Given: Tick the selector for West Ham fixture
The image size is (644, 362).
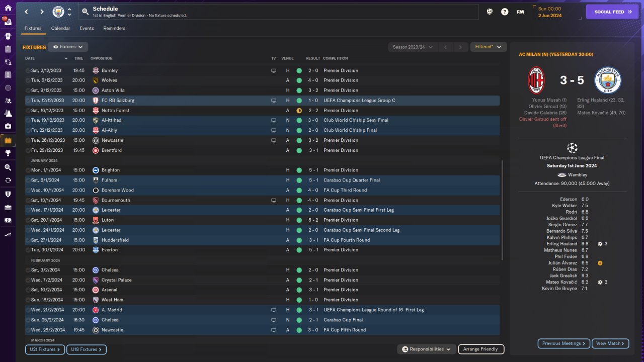Looking at the screenshot, I should tap(28, 300).
